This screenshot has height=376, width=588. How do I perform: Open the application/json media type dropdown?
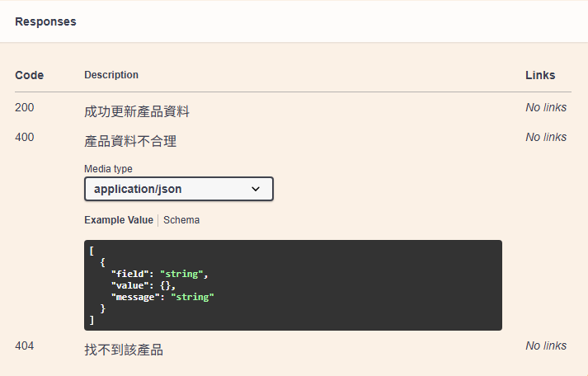(179, 189)
